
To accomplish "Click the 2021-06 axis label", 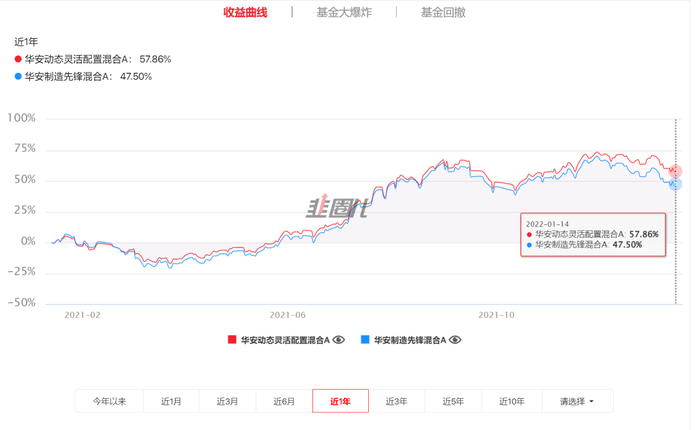I will tap(288, 315).
